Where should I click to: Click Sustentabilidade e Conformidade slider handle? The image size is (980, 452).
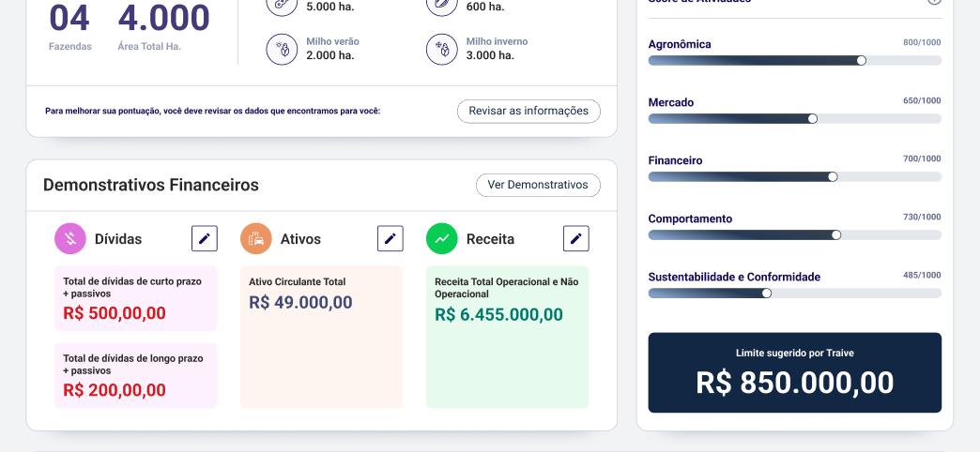(x=767, y=293)
